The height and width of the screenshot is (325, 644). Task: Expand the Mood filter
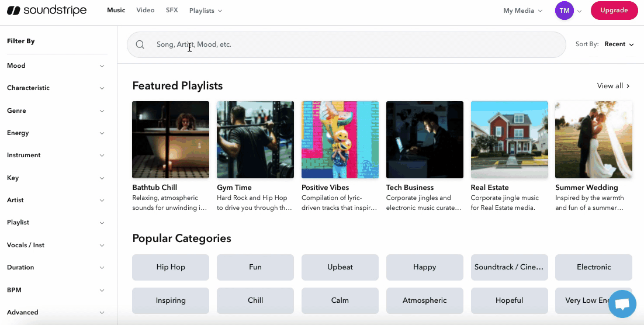coord(102,66)
